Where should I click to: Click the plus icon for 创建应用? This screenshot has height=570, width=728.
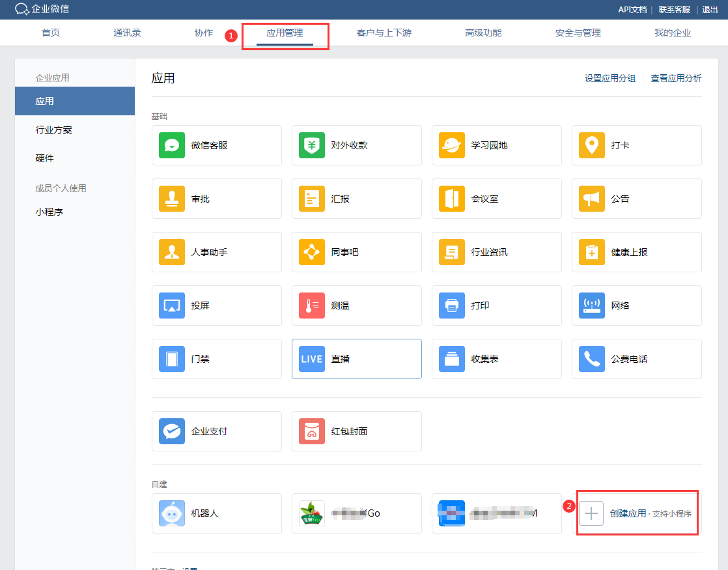591,513
